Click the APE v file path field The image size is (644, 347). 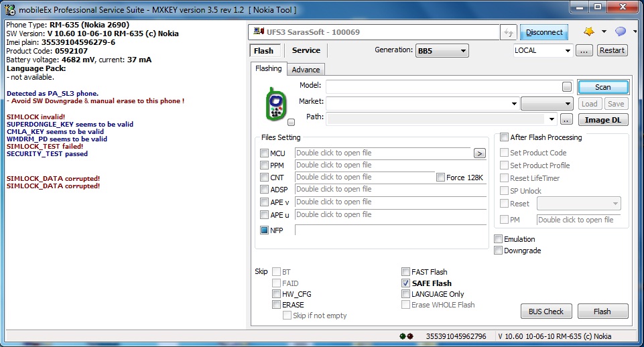pos(391,202)
